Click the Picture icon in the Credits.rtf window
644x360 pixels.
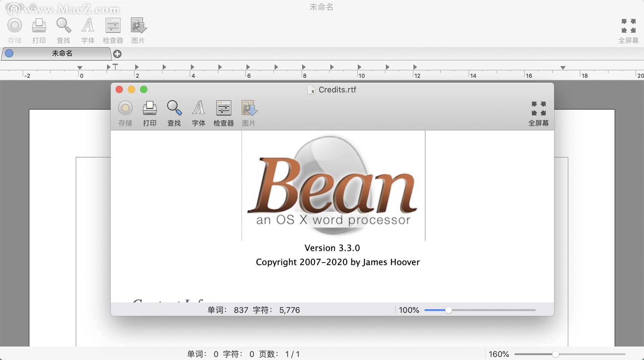point(249,108)
